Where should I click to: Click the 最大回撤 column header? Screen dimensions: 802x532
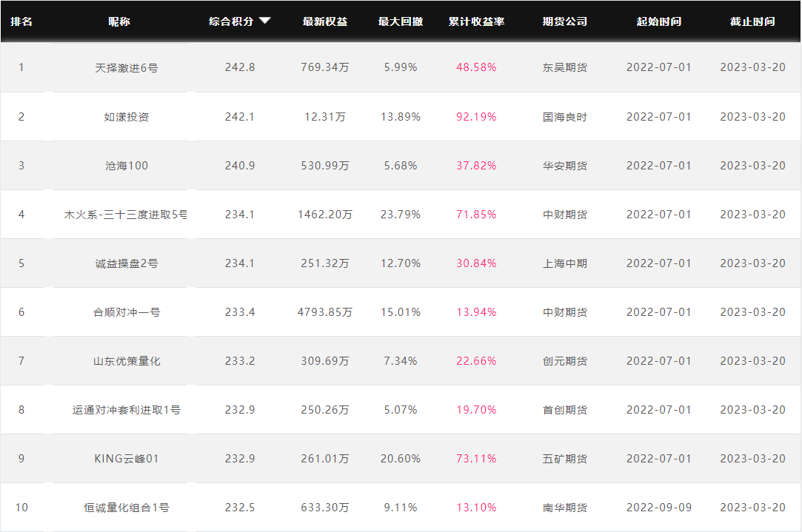(x=401, y=21)
